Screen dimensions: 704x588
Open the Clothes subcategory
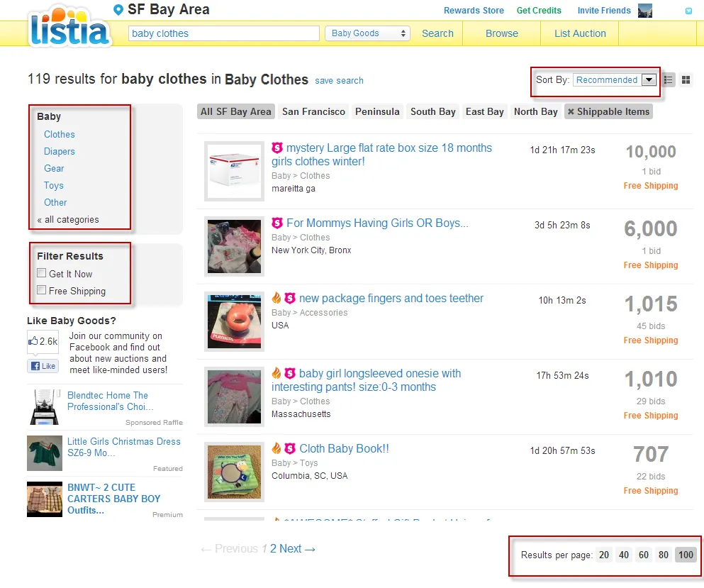[60, 134]
